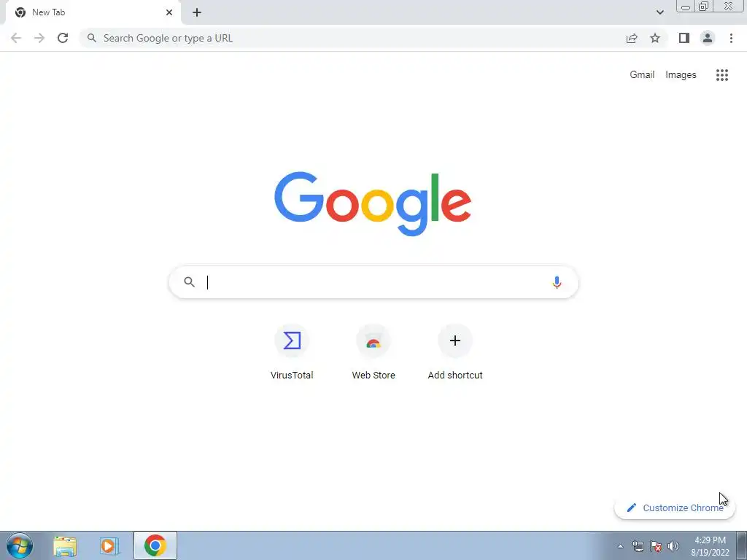Open the Chrome side panel
This screenshot has width=747, height=560.
(684, 38)
